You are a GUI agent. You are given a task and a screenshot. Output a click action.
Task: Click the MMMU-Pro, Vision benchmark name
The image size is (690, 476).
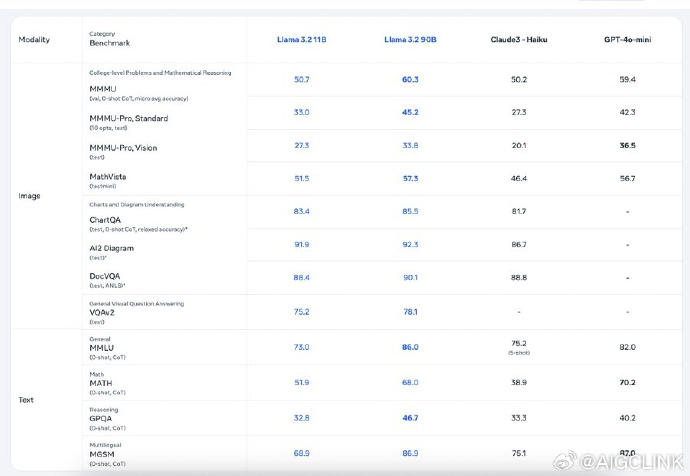[x=123, y=148]
